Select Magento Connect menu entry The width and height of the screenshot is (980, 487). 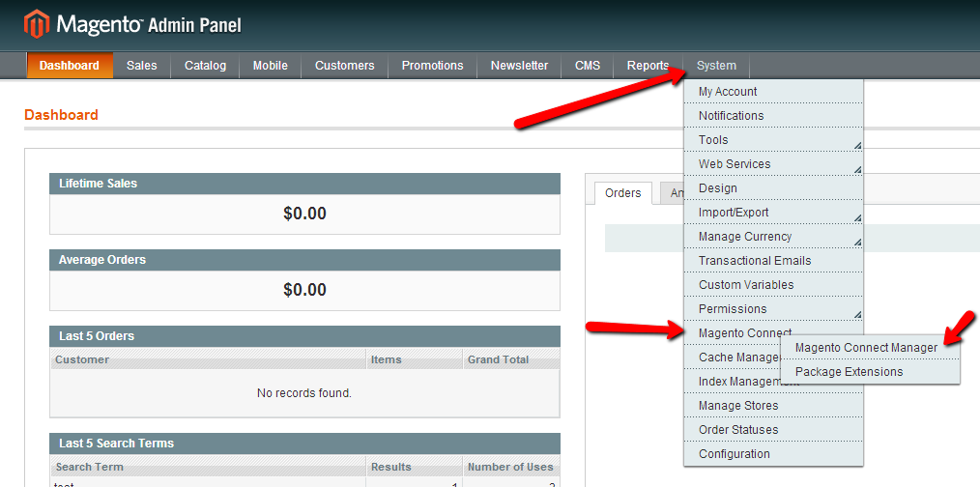(745, 333)
